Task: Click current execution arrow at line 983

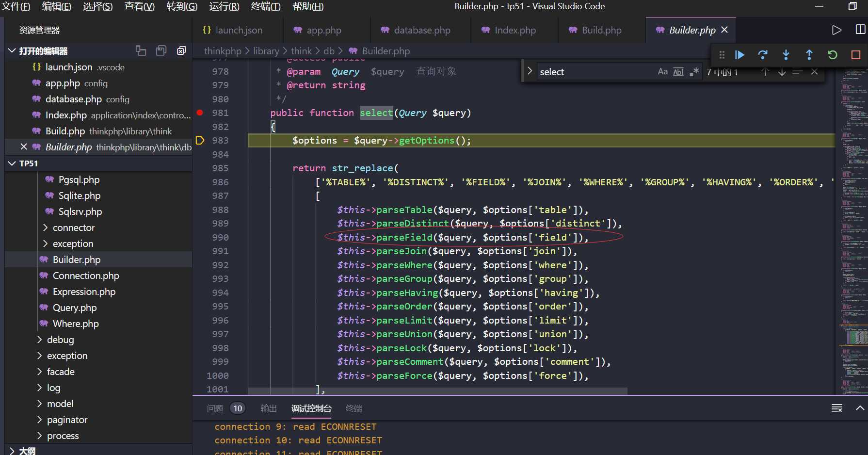Action: 200,140
